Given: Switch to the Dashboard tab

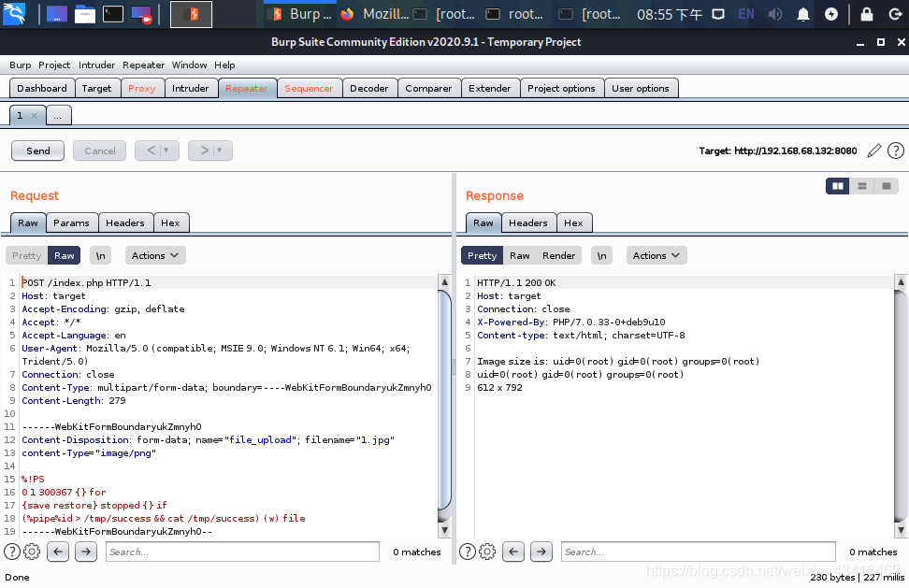Looking at the screenshot, I should pos(42,88).
